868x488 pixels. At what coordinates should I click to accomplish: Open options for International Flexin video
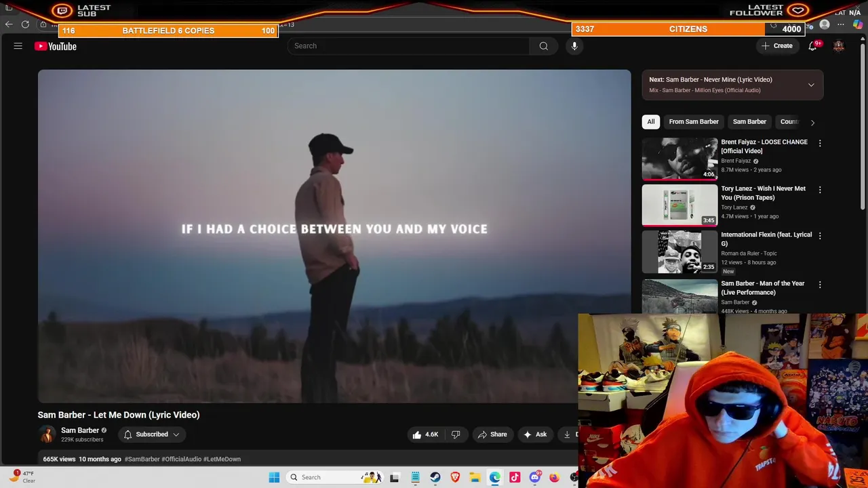820,236
